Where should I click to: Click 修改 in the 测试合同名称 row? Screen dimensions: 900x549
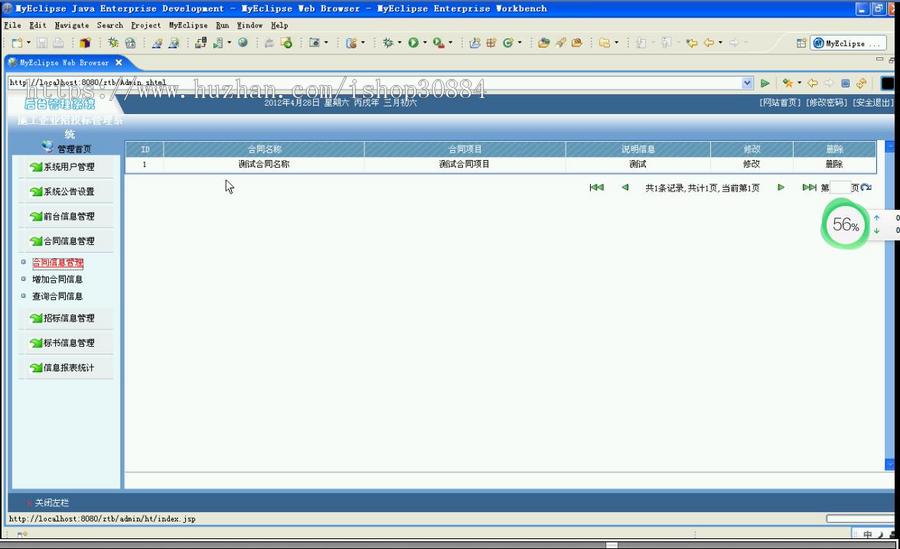click(x=751, y=164)
